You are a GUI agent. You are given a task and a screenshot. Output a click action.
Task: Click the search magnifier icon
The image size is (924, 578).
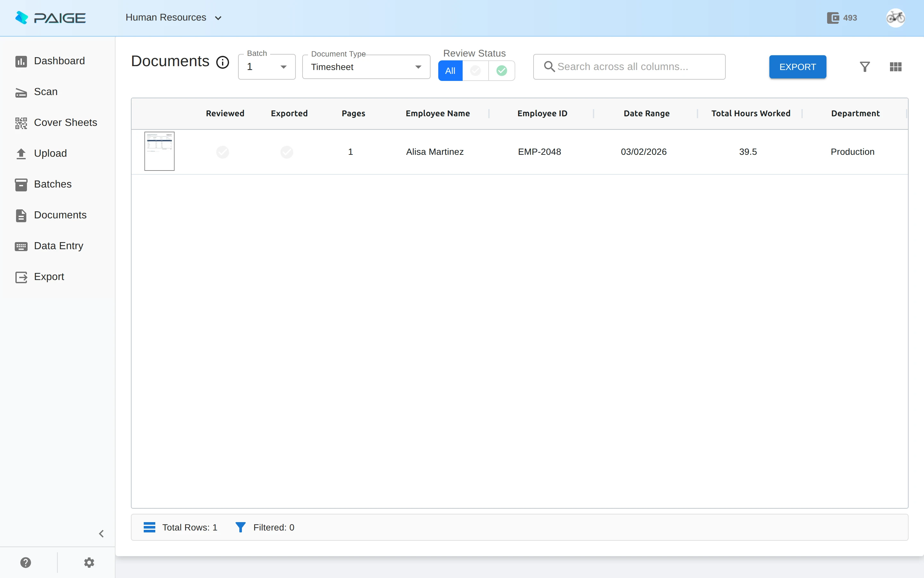[549, 66]
